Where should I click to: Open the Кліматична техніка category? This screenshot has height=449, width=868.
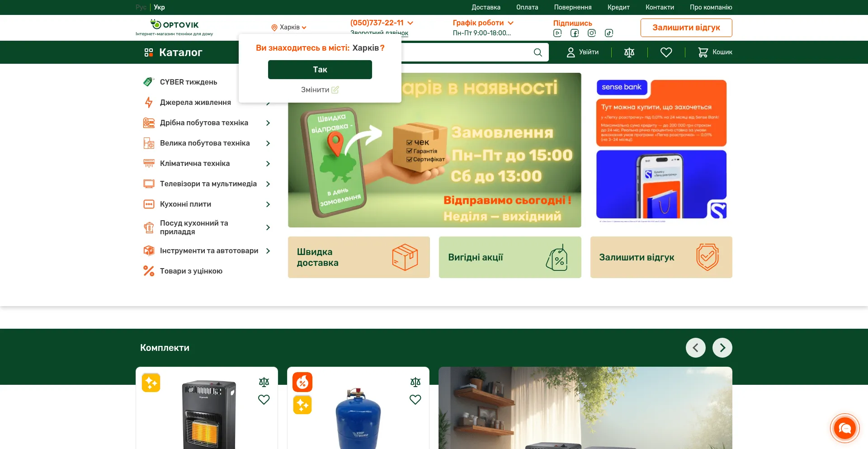(x=195, y=163)
